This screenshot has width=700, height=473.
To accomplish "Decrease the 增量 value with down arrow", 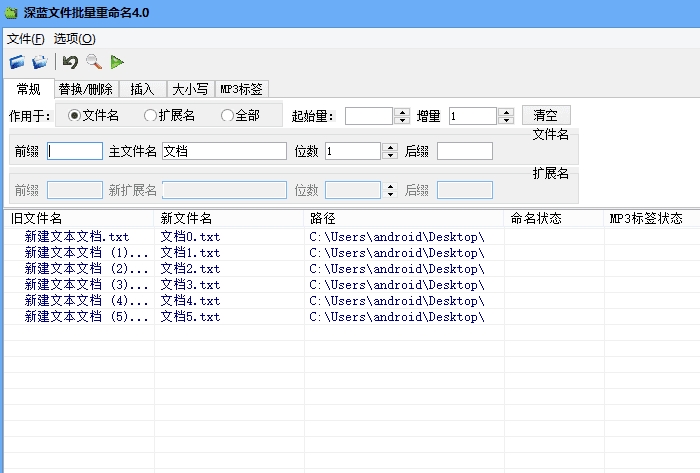I will tap(507, 120).
